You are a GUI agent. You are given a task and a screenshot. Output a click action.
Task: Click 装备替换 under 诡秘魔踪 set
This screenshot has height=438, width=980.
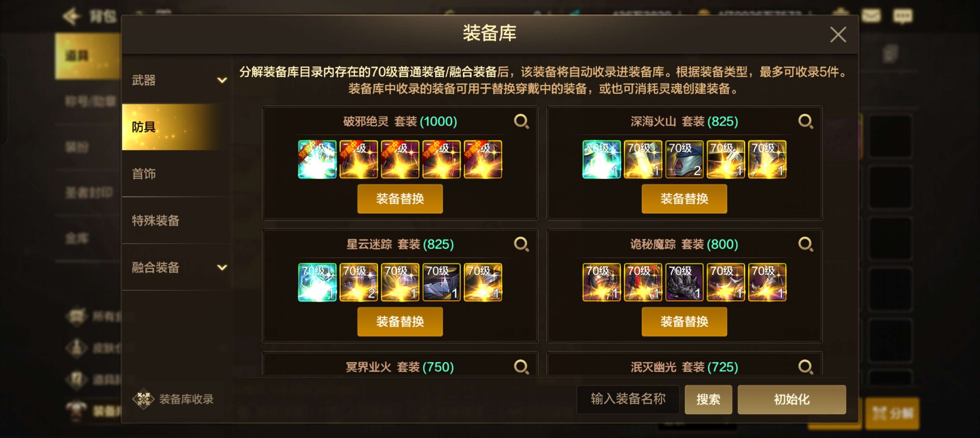point(684,322)
